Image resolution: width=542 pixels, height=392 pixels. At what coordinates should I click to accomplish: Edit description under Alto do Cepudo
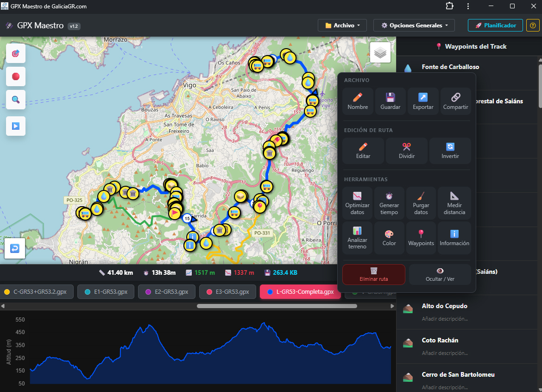(445, 319)
